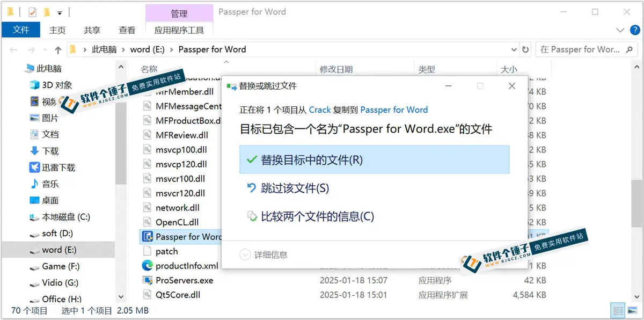Select network.dll file icon

[147, 208]
